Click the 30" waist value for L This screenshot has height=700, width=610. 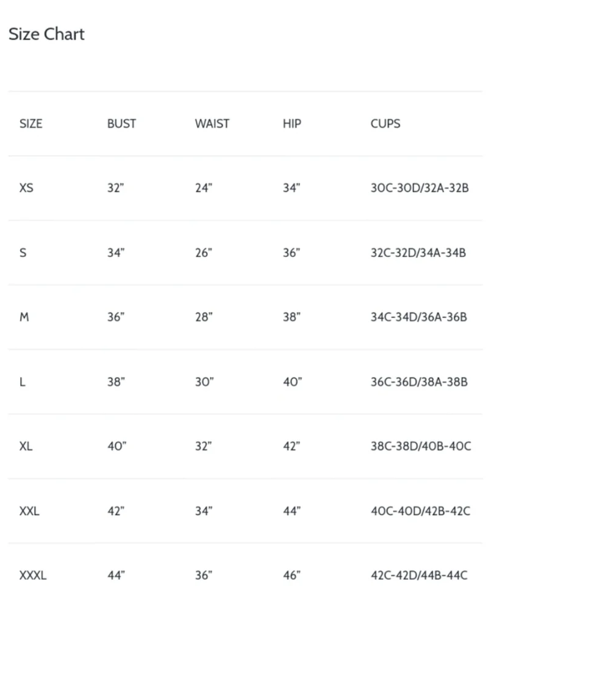(204, 381)
